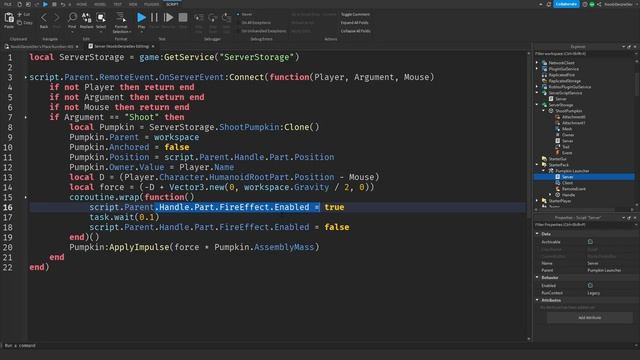
Task: Switch to the TEST ribbon tab
Action: click(118, 4)
